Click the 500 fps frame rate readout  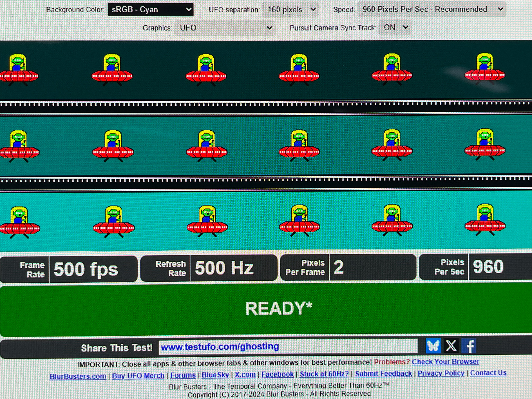[86, 269]
